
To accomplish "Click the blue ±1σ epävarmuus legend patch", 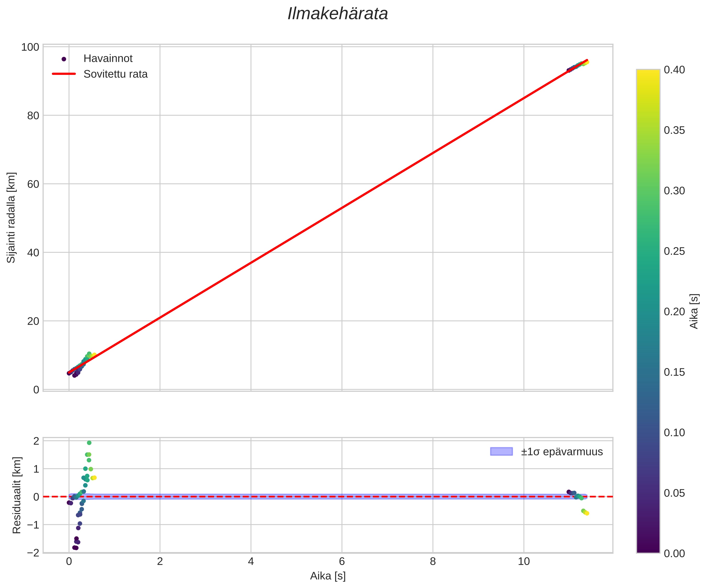I will point(501,452).
